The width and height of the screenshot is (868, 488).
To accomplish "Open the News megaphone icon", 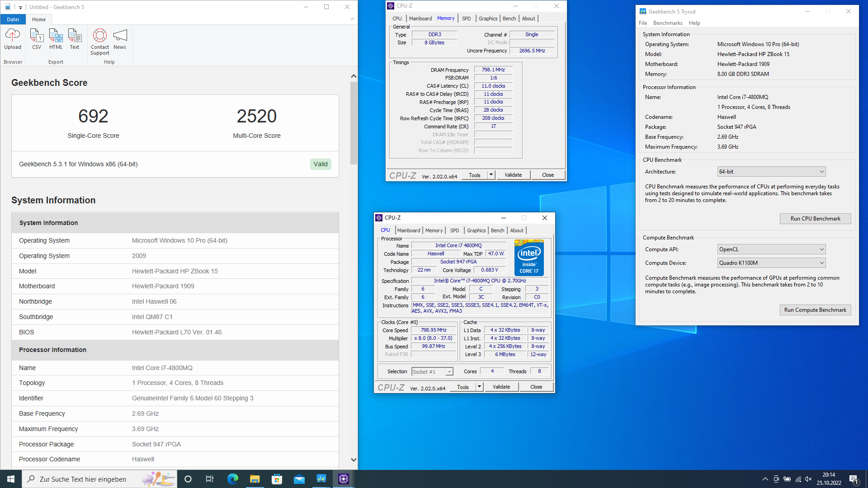I will (120, 39).
